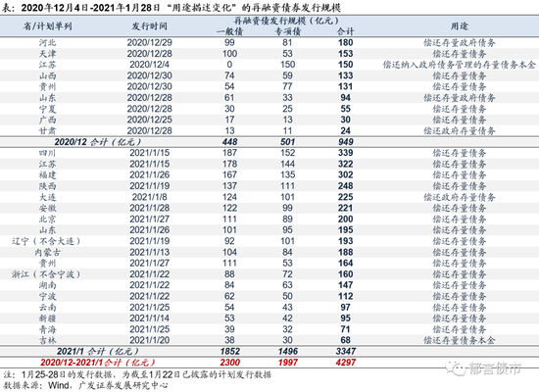Click the 用途 column header
The width and height of the screenshot is (539, 392).
coord(460,26)
